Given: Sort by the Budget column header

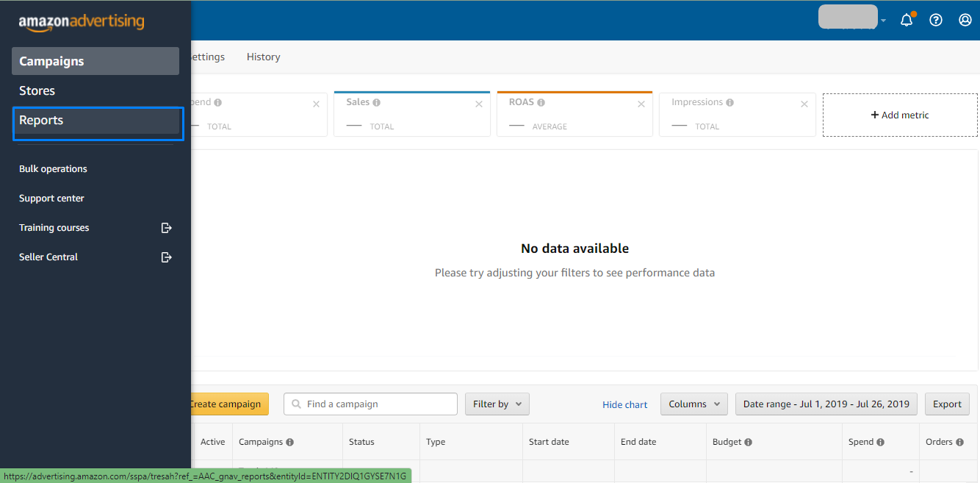Looking at the screenshot, I should [x=727, y=443].
